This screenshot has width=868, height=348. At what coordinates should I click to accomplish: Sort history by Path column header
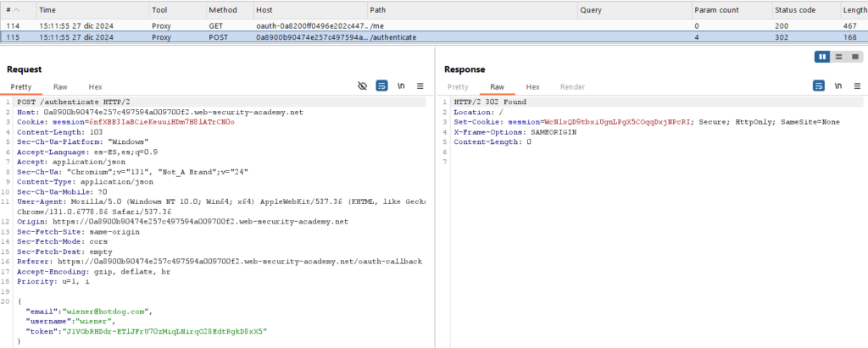pyautogui.click(x=473, y=10)
